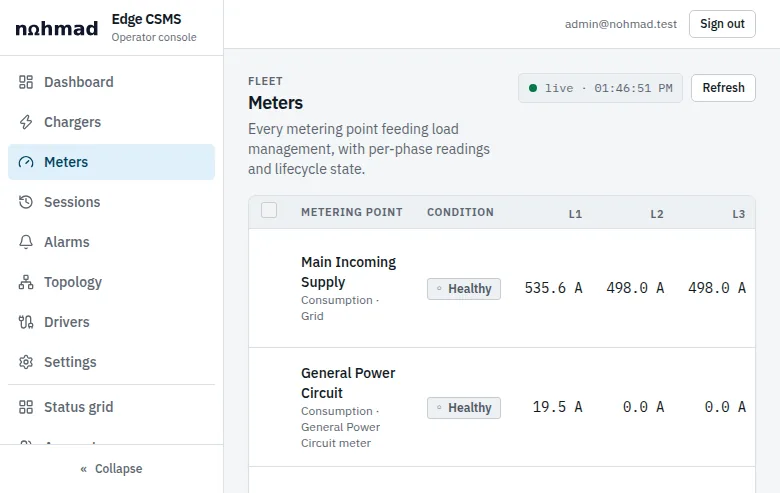
Task: Click the Alarms bell icon
Action: pyautogui.click(x=26, y=242)
